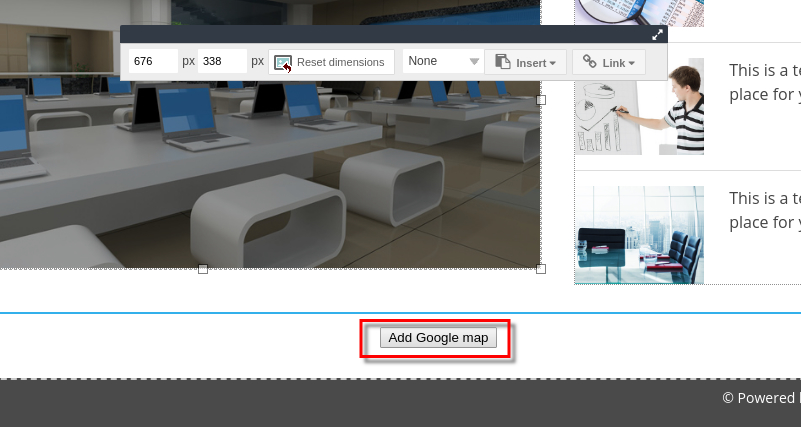Grab the right-edge image resize handle
The width and height of the screenshot is (801, 427).
(x=541, y=100)
